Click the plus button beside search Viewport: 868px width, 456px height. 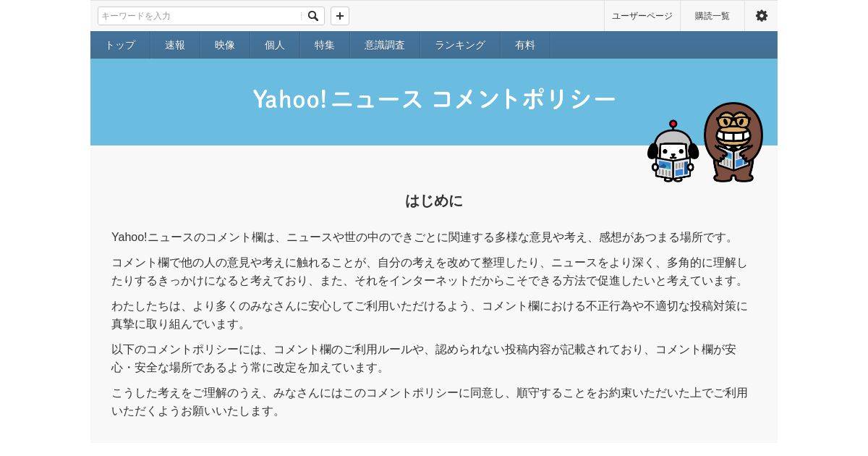340,16
